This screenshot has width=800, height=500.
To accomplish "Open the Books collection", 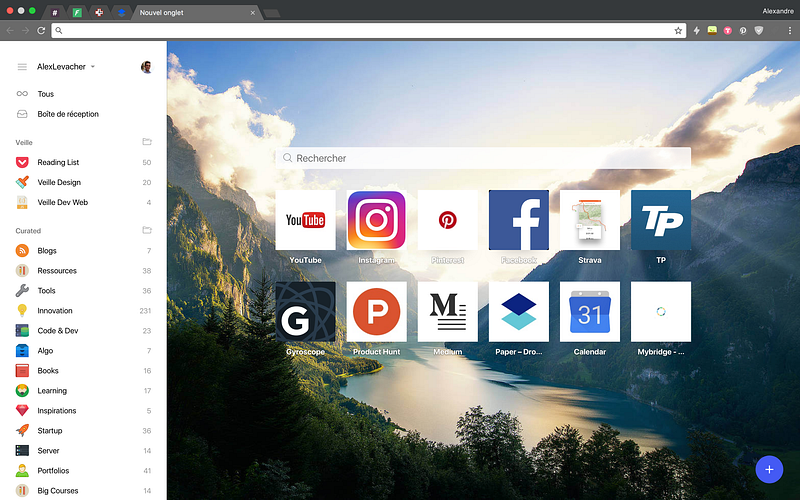I will tap(83, 370).
